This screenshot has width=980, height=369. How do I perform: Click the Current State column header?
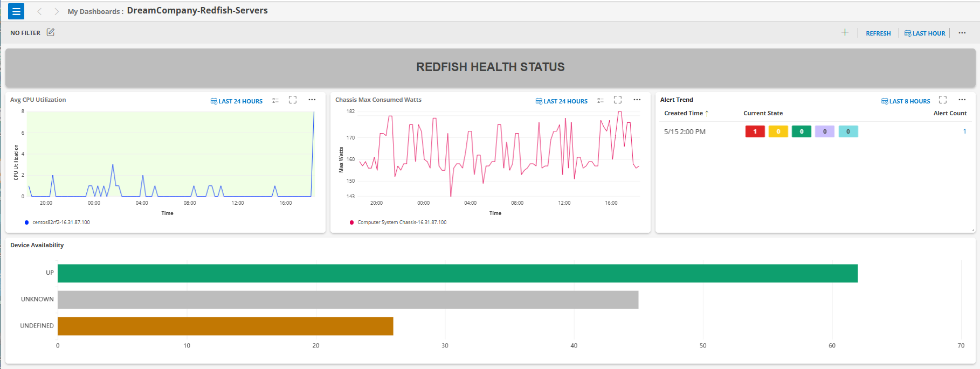click(763, 113)
